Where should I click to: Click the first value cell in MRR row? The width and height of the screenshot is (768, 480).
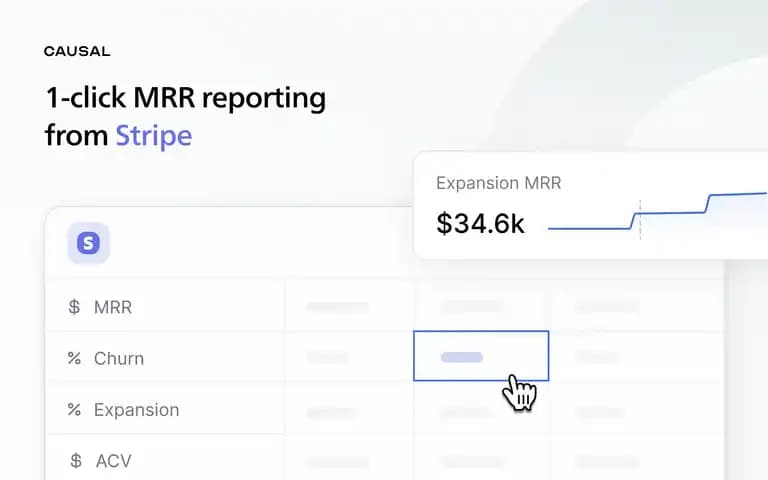coord(349,307)
